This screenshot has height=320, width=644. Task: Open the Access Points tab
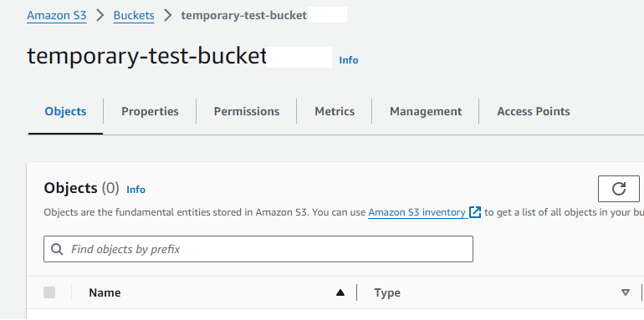pyautogui.click(x=533, y=111)
